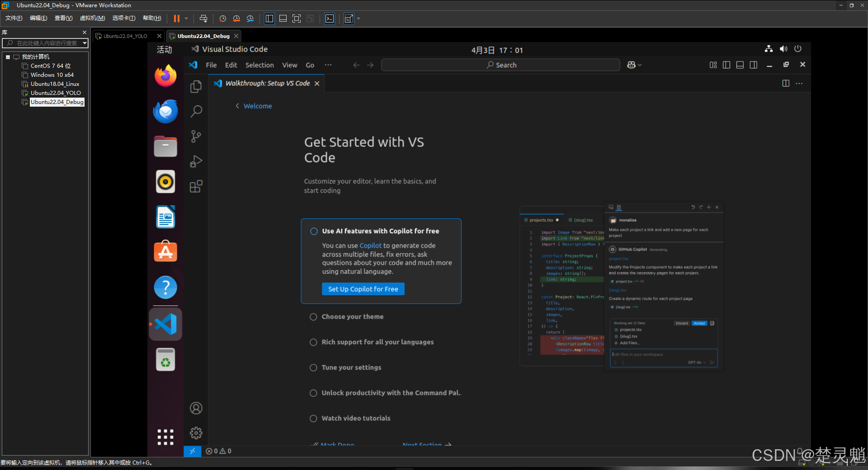Expand the Copilot dropdown arrow in title bar
This screenshot has height=470, width=868.
pyautogui.click(x=640, y=65)
